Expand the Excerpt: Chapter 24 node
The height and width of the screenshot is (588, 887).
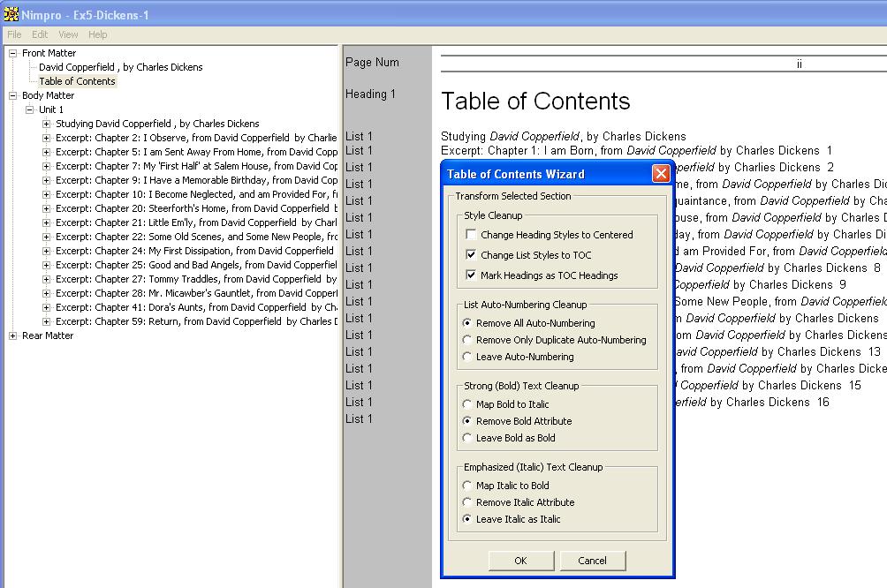coord(47,251)
